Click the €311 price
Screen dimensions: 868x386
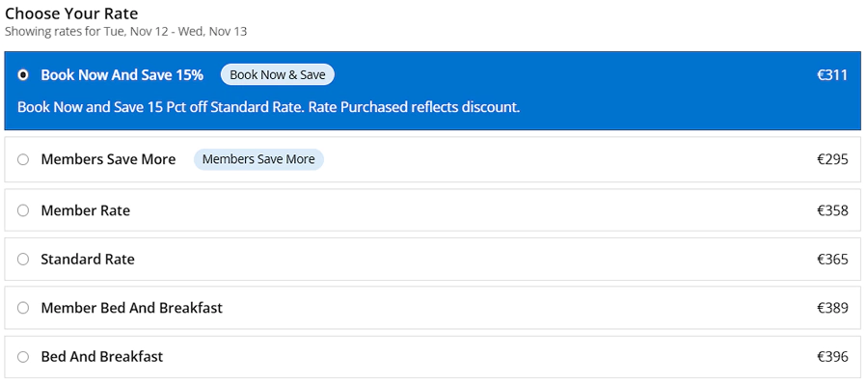(831, 75)
